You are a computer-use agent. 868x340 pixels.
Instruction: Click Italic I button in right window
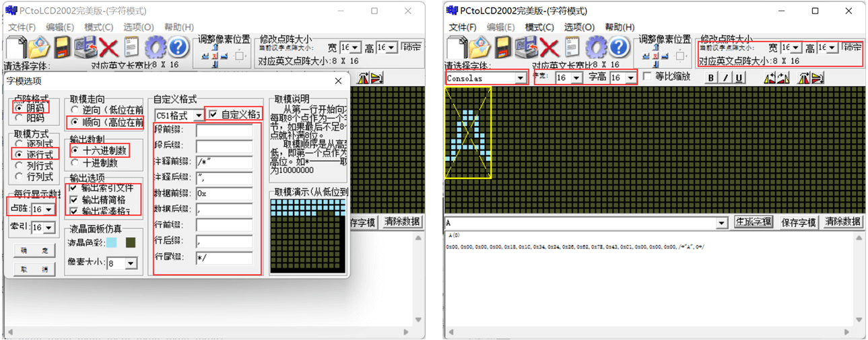pos(725,77)
